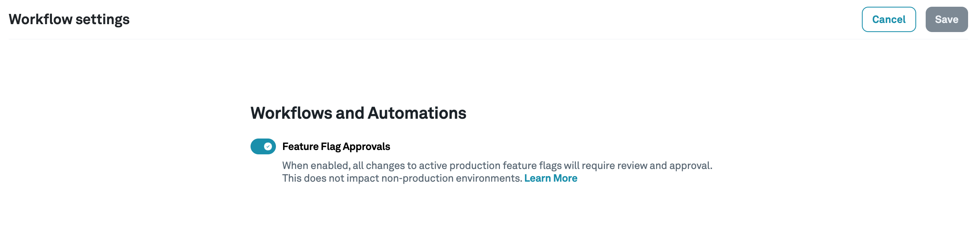Click the approval description text
This screenshot has width=980, height=243.
[x=497, y=166]
